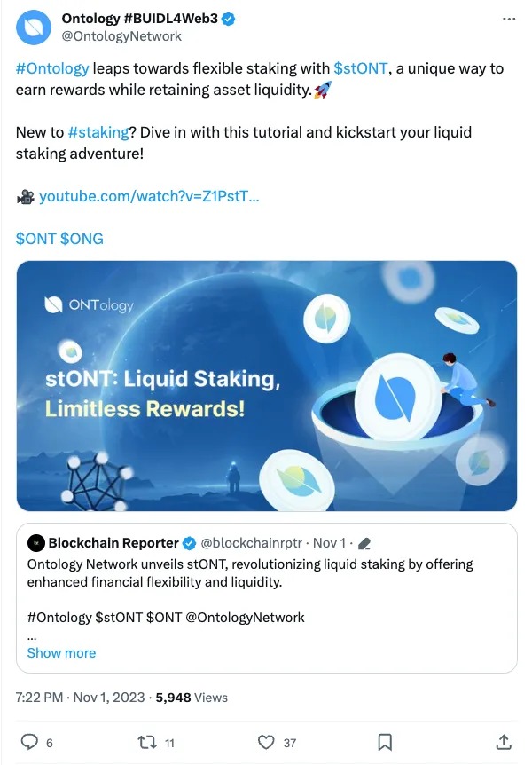Open the $stONT cashtag link
This screenshot has height=765, width=532.
click(x=359, y=68)
